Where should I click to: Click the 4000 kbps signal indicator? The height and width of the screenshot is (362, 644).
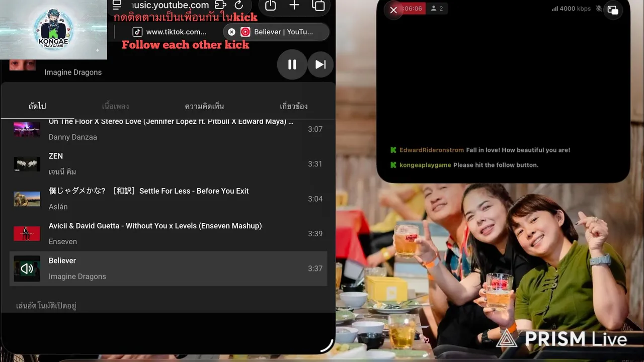point(571,9)
